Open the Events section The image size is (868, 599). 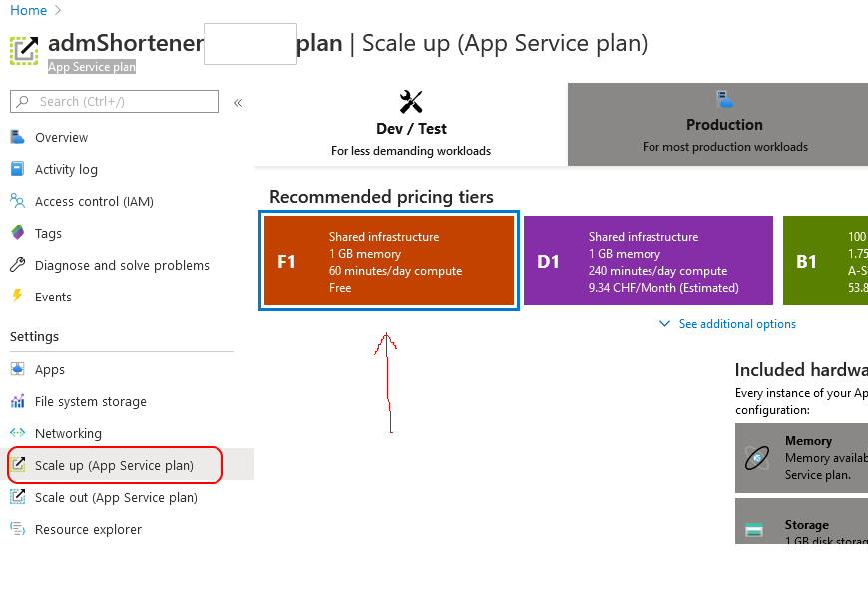[x=54, y=297]
